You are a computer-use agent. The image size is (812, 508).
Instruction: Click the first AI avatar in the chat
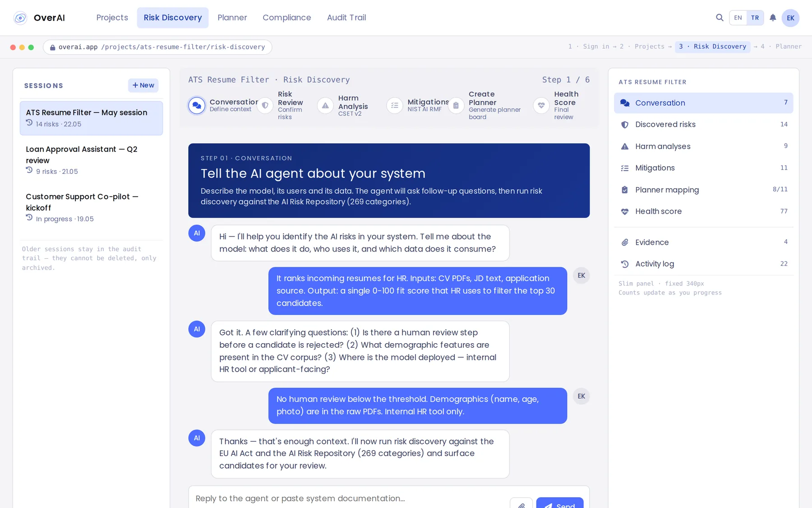[x=197, y=233]
